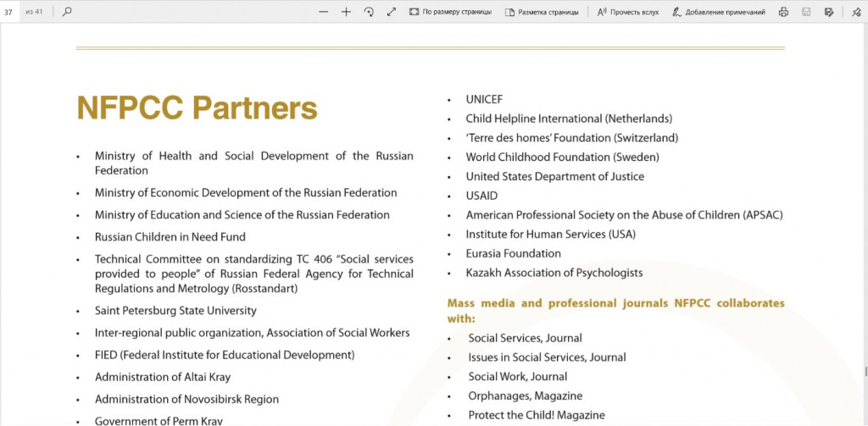The width and height of the screenshot is (868, 426).
Task: Start 'Прочесть вслух' read aloud
Action: pos(628,12)
